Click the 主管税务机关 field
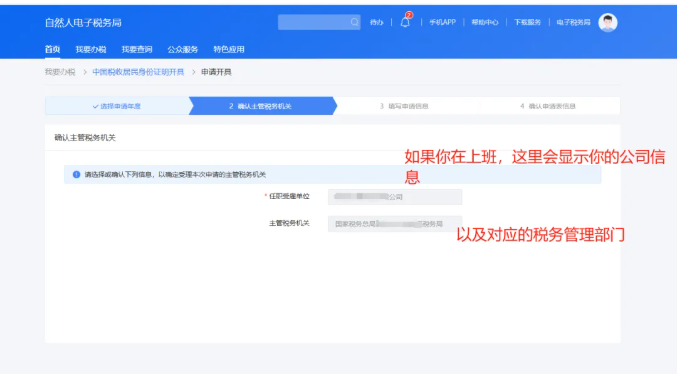Viewport: 678px width, 374px height. (x=395, y=224)
